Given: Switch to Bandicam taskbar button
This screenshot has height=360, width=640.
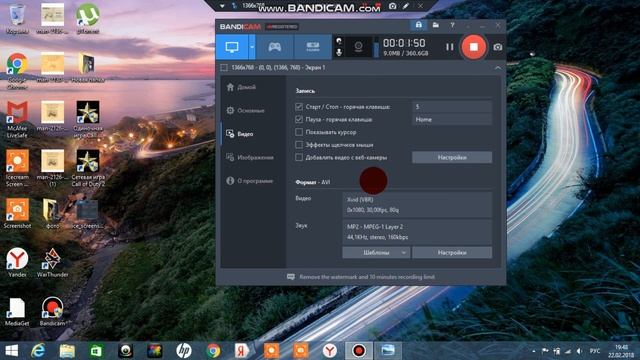Looking at the screenshot, I should coord(358,351).
